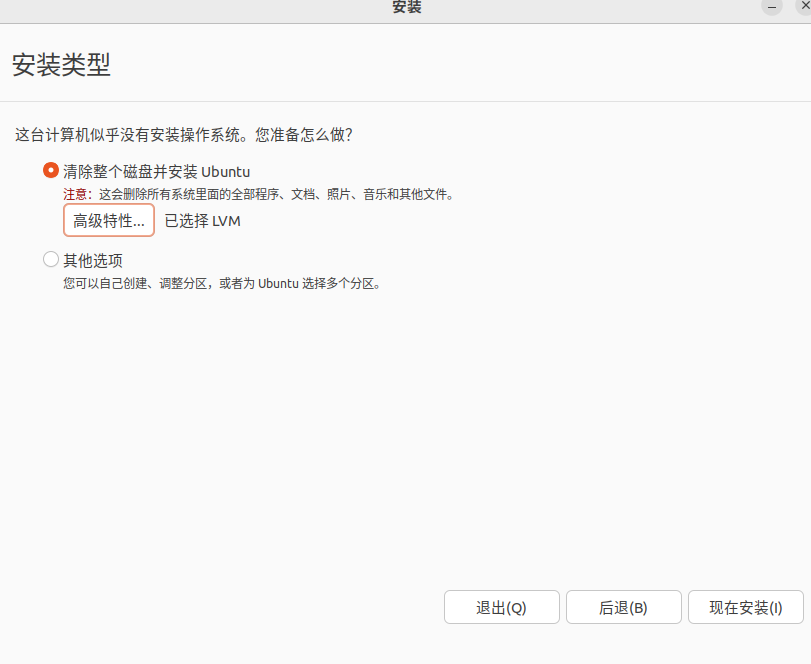Click the 退出(Q) button

pos(502,607)
